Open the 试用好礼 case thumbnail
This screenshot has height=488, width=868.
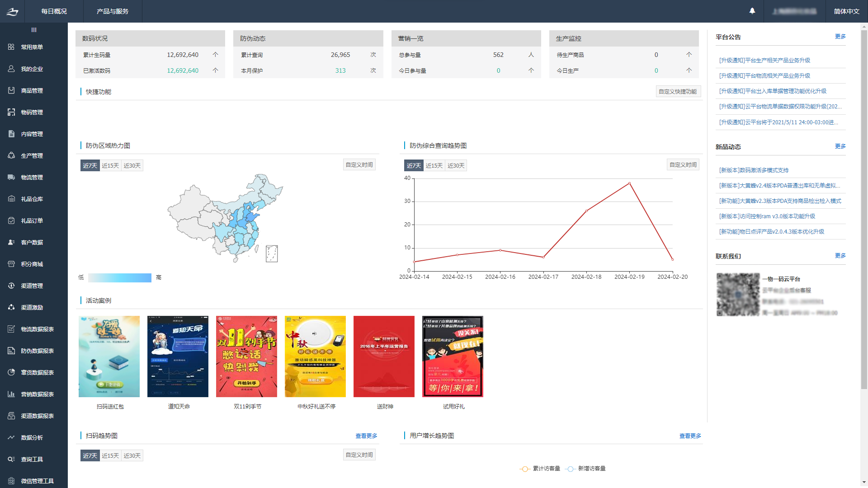(453, 357)
